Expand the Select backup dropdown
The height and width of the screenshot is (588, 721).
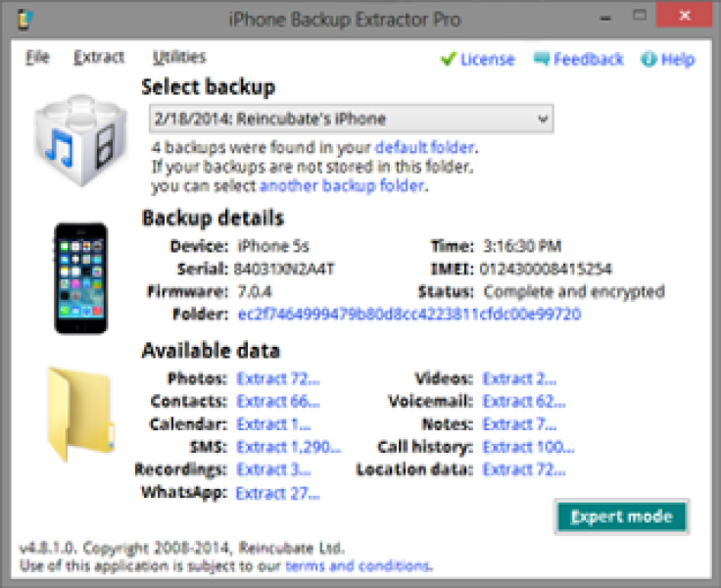[352, 120]
